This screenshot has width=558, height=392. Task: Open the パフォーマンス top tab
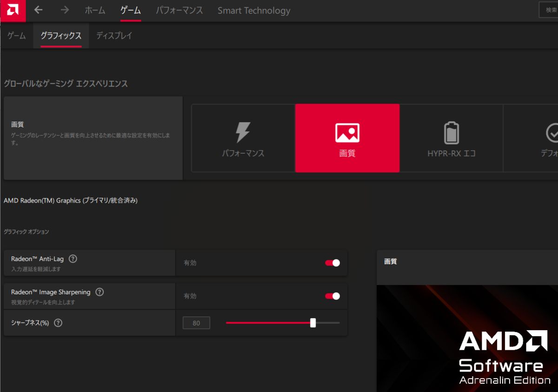coord(179,10)
